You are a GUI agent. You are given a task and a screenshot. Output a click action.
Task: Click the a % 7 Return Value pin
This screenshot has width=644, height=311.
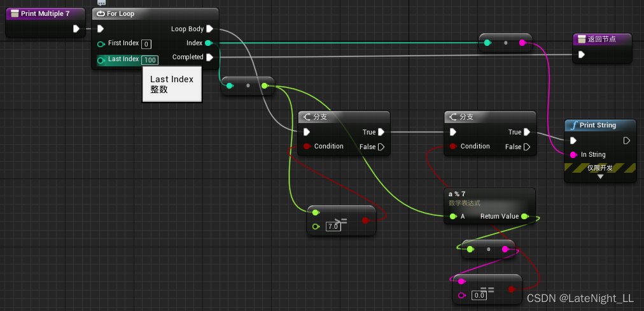click(525, 217)
